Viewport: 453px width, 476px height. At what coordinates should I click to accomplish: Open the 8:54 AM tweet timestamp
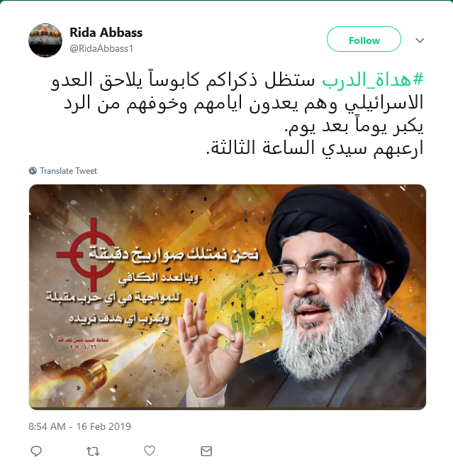[x=47, y=426]
